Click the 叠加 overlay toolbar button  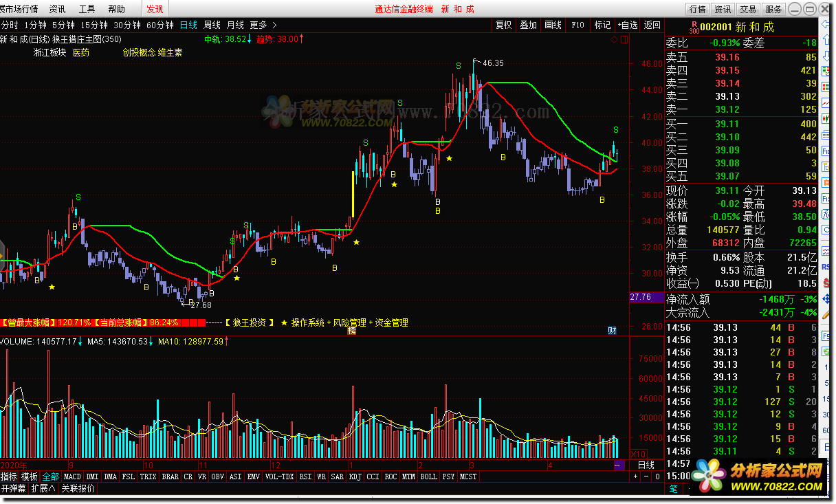coord(528,25)
